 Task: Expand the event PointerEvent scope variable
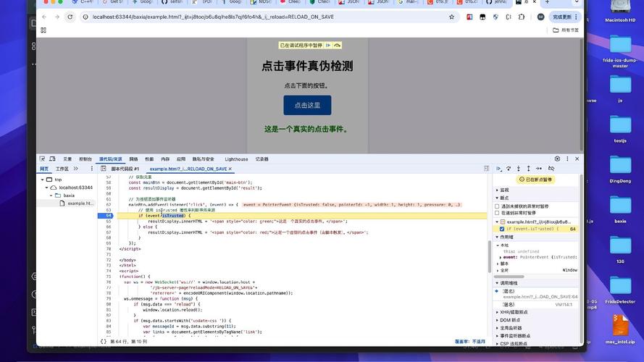(501, 257)
